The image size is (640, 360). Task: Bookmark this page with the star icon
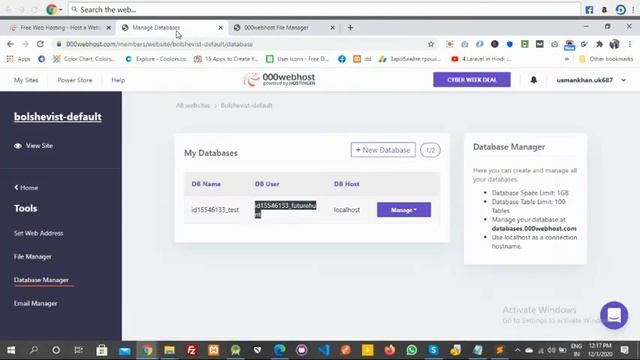[431, 44]
